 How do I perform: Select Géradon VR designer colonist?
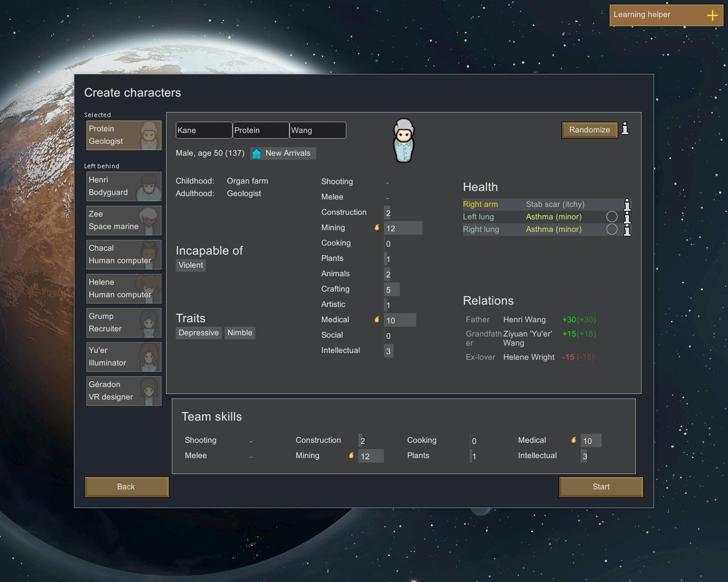point(123,391)
